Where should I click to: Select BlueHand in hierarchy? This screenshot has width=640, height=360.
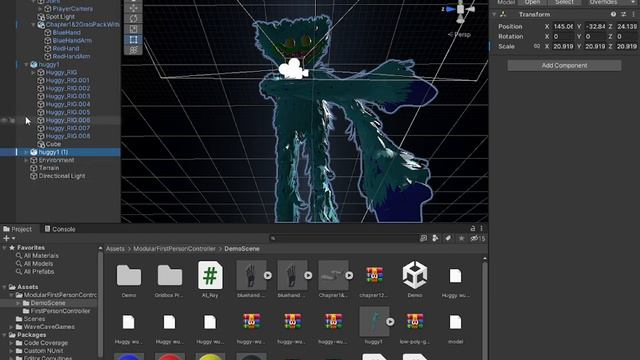pyautogui.click(x=67, y=33)
